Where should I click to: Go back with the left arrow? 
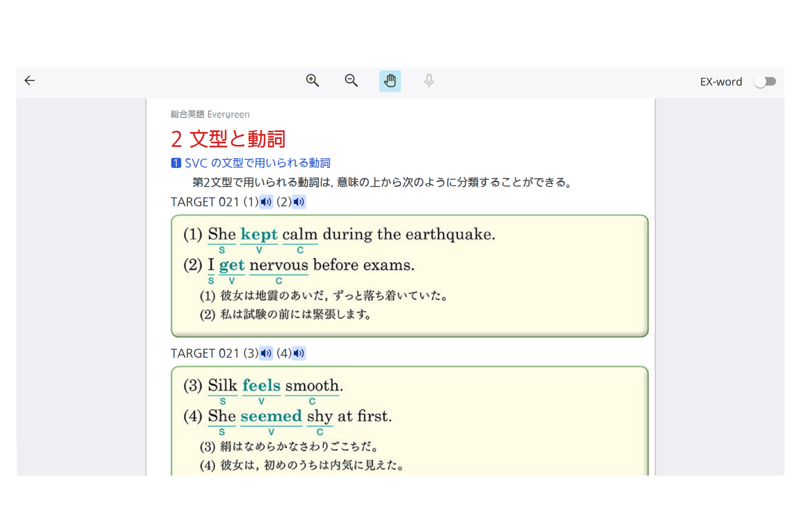[30, 81]
